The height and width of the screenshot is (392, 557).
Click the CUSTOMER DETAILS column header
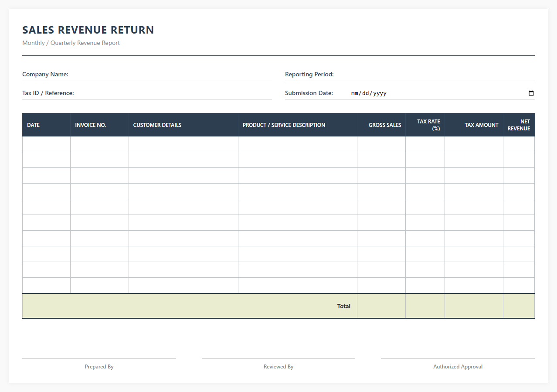tap(183, 125)
